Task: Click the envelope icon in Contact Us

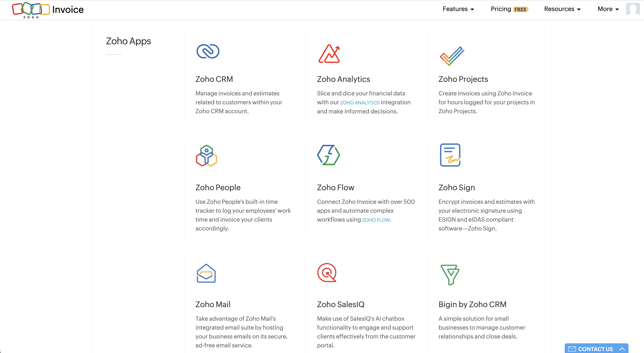Action: (x=572, y=349)
